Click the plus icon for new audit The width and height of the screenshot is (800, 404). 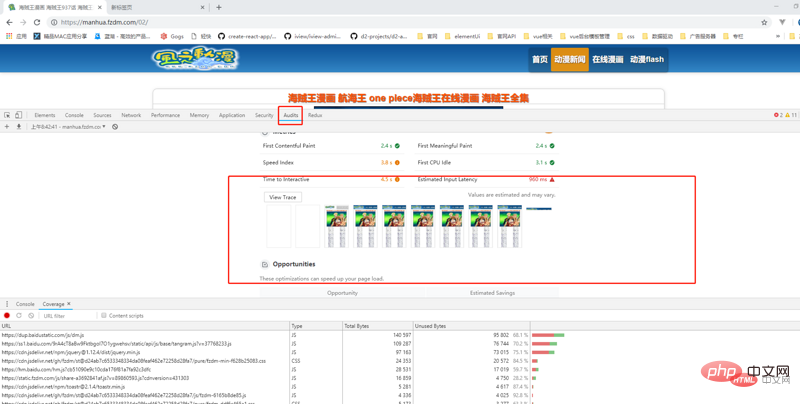click(x=7, y=127)
